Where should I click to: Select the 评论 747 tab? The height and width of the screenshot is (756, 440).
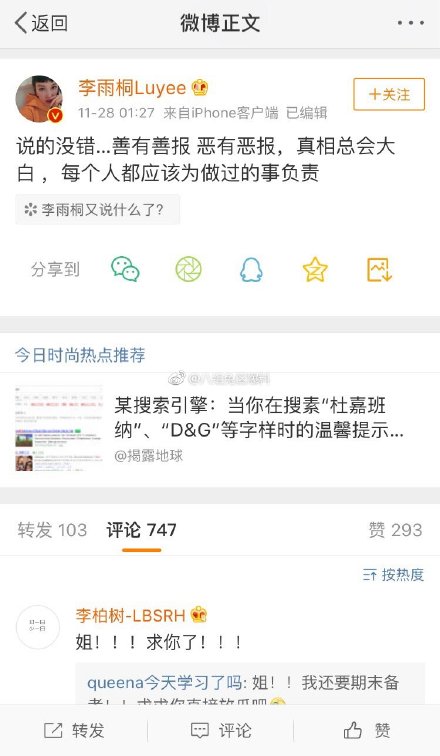pyautogui.click(x=141, y=530)
